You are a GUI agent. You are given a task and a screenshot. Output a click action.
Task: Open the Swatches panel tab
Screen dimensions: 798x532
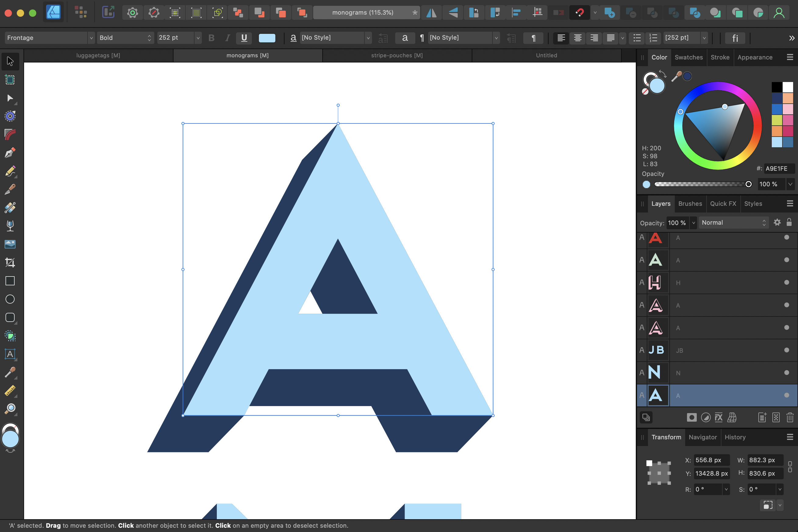(x=689, y=57)
